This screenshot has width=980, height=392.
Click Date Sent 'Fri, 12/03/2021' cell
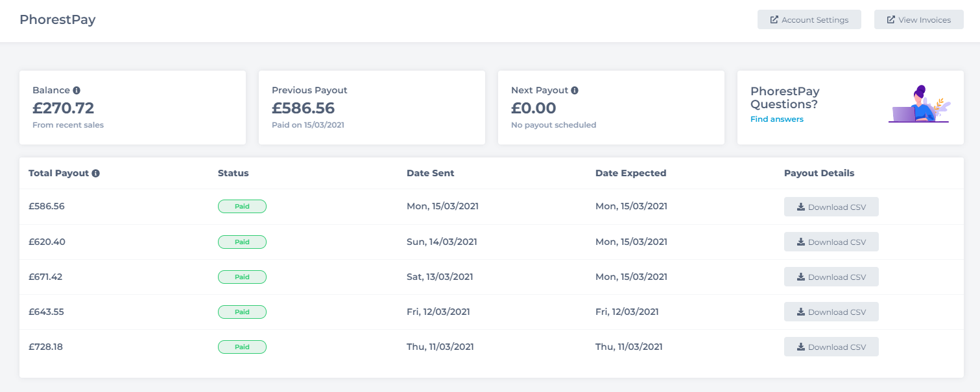click(438, 312)
